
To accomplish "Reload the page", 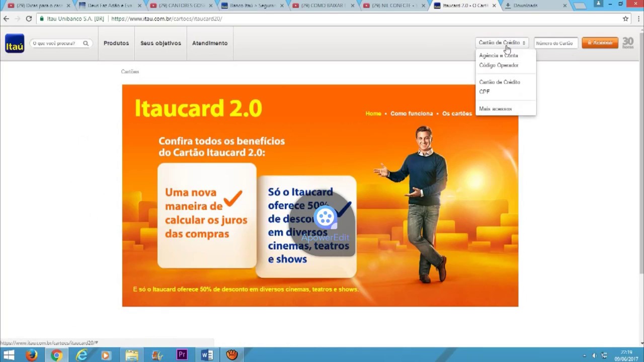I will point(29,19).
